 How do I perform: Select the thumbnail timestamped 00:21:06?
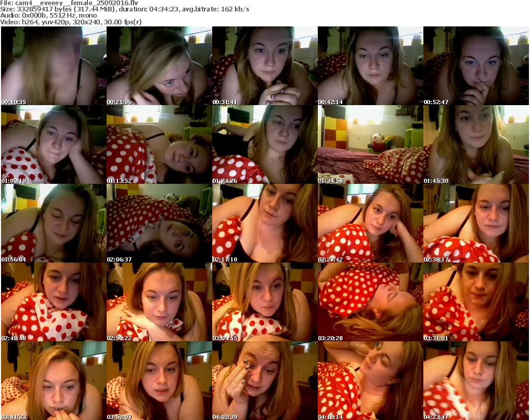(159, 66)
